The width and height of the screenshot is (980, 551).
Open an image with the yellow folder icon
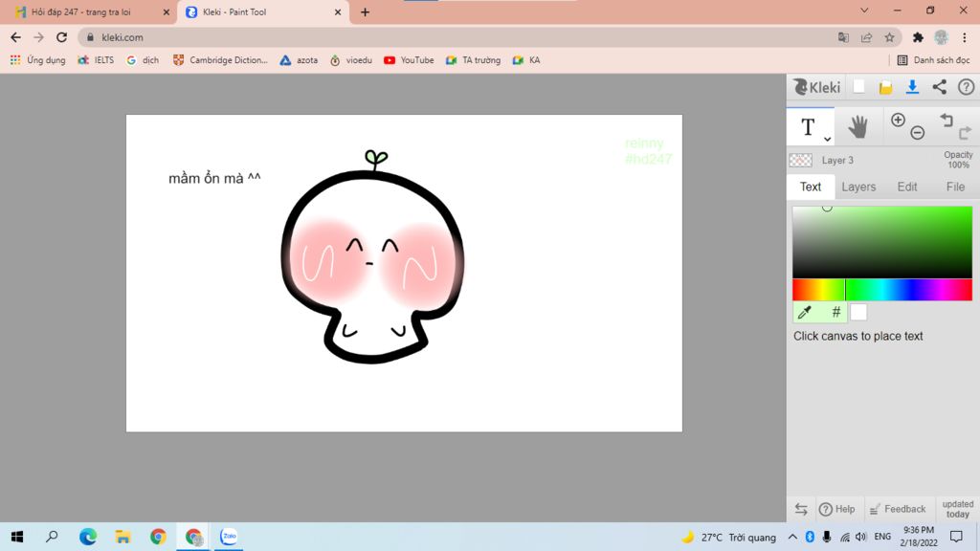(x=885, y=87)
